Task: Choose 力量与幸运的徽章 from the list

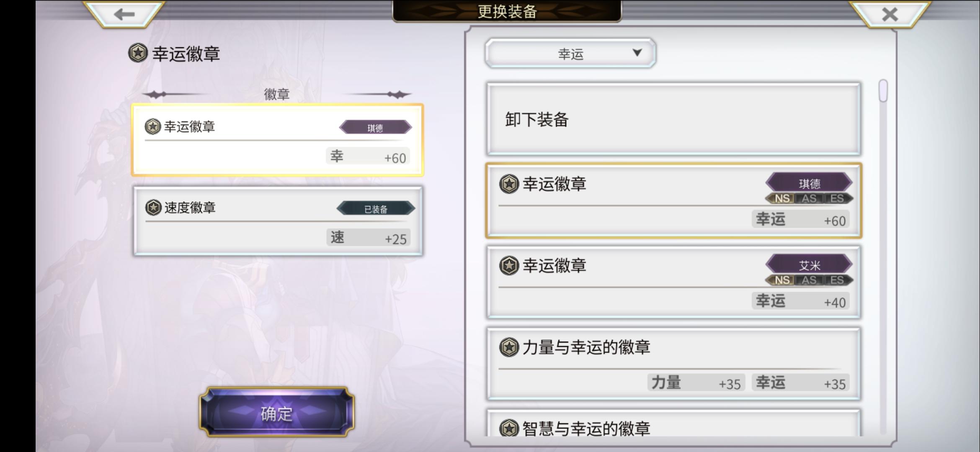Action: click(x=673, y=364)
